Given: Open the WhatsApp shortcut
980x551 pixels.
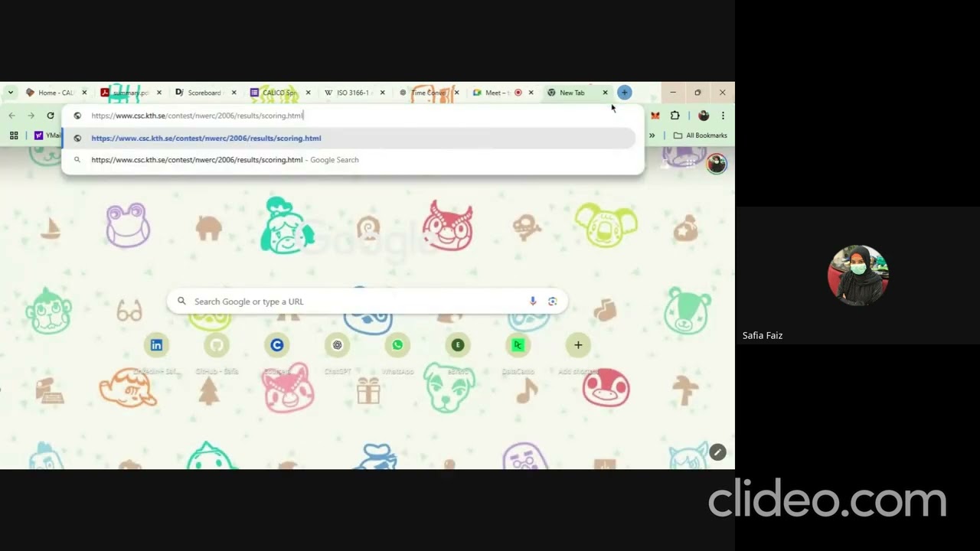Looking at the screenshot, I should pos(397,345).
